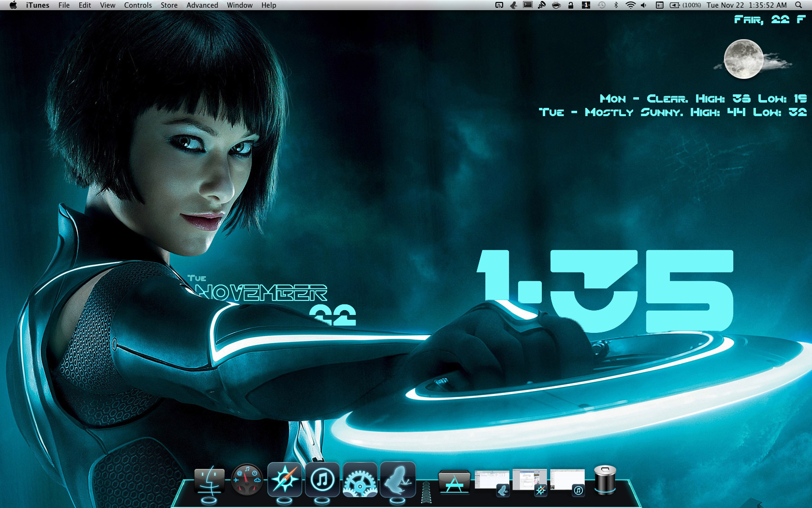
Task: Click the claw-shaped menu bar icon
Action: 542,5
